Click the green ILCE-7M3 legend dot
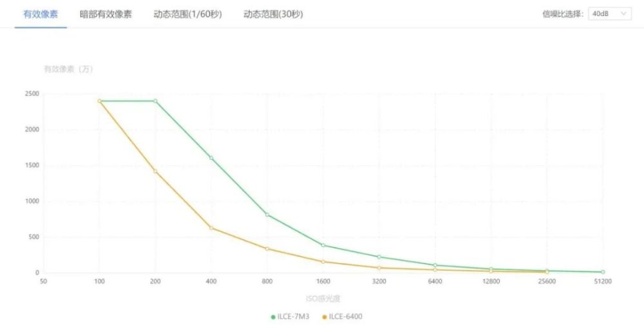The height and width of the screenshot is (328, 644). pyautogui.click(x=273, y=316)
